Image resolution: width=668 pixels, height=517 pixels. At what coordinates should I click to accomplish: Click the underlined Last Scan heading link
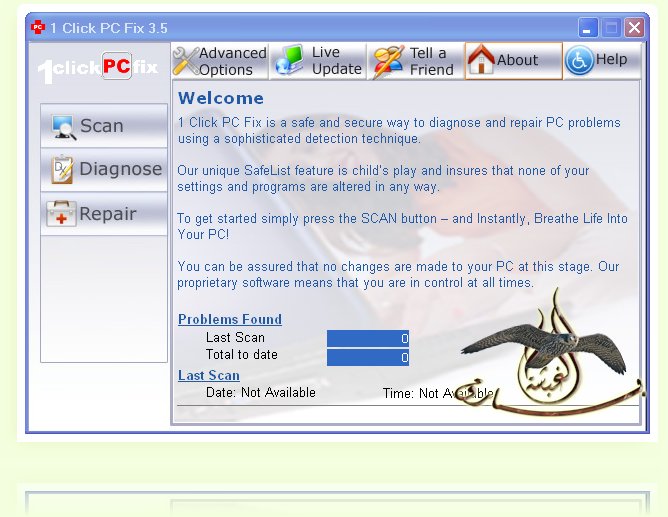tap(209, 376)
